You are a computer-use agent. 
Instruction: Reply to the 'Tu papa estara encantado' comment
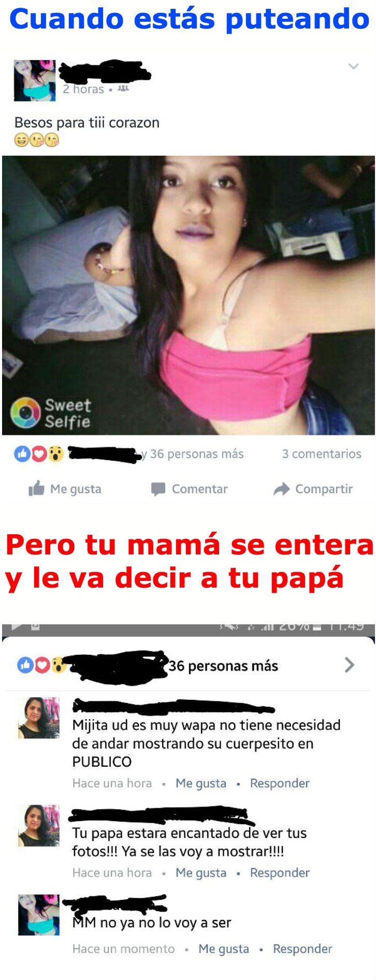pos(280,873)
